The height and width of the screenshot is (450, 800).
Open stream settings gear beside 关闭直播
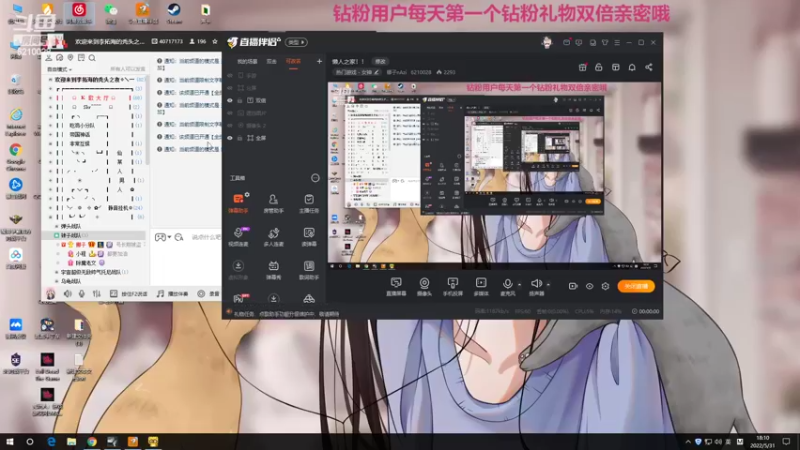[x=605, y=286]
